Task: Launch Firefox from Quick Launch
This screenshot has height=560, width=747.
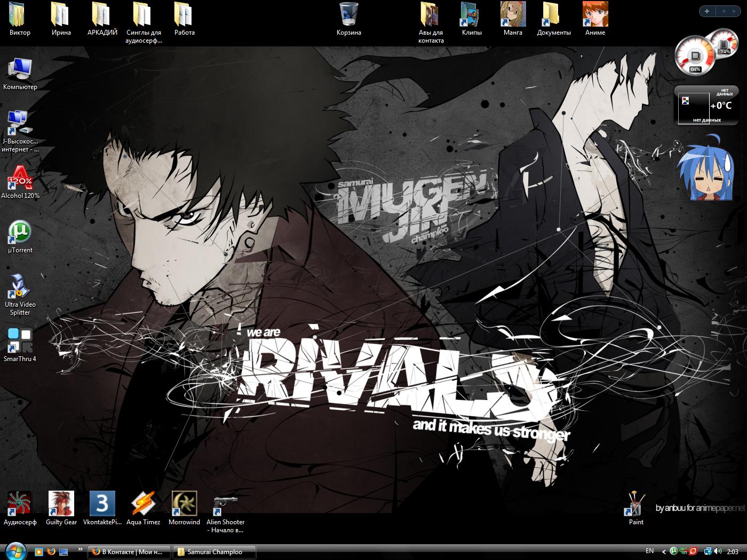Action: 51,551
